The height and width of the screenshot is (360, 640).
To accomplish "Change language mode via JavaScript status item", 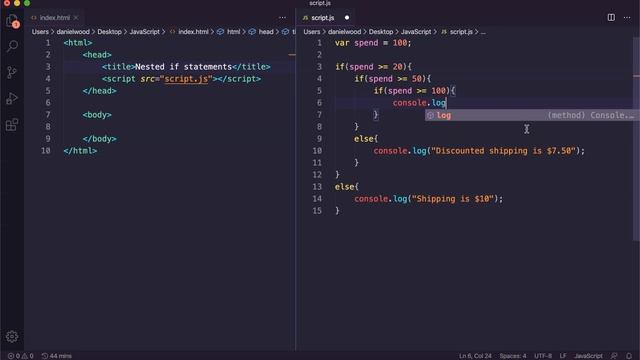I will coord(588,356).
